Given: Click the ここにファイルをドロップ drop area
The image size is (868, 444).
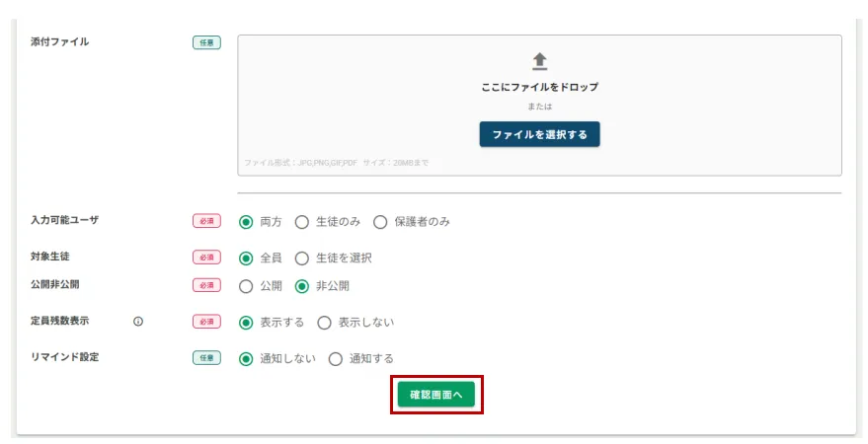Looking at the screenshot, I should pos(539,106).
